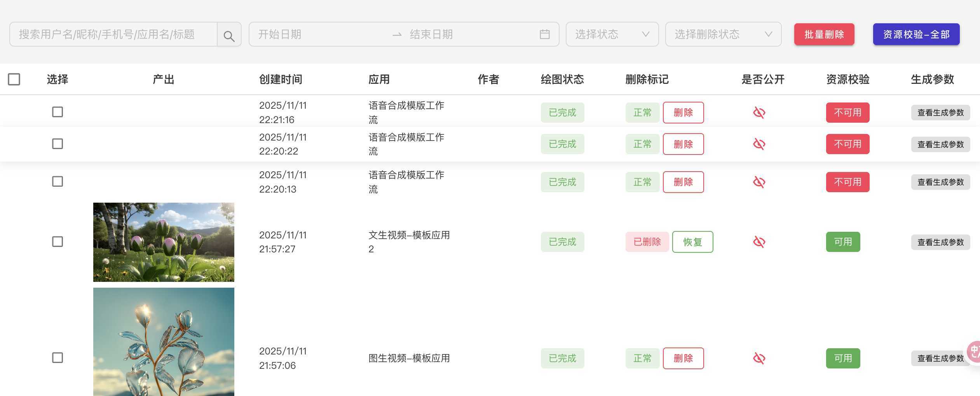This screenshot has height=396, width=980.
Task: Select the checkbox for the 21:57:27 row
Action: coord(58,241)
